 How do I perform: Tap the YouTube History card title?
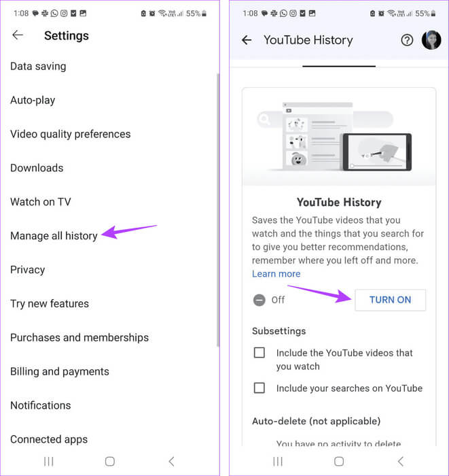pos(339,203)
